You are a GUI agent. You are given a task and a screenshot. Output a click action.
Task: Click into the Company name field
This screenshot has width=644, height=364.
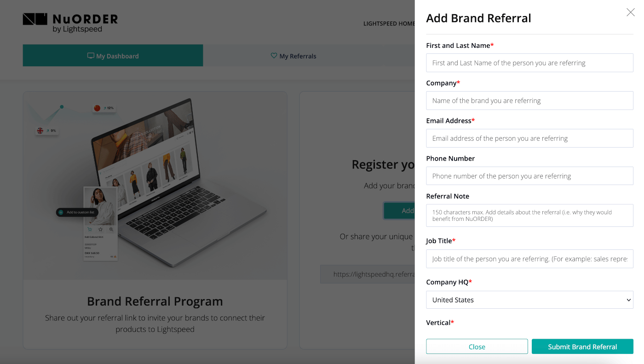529,100
